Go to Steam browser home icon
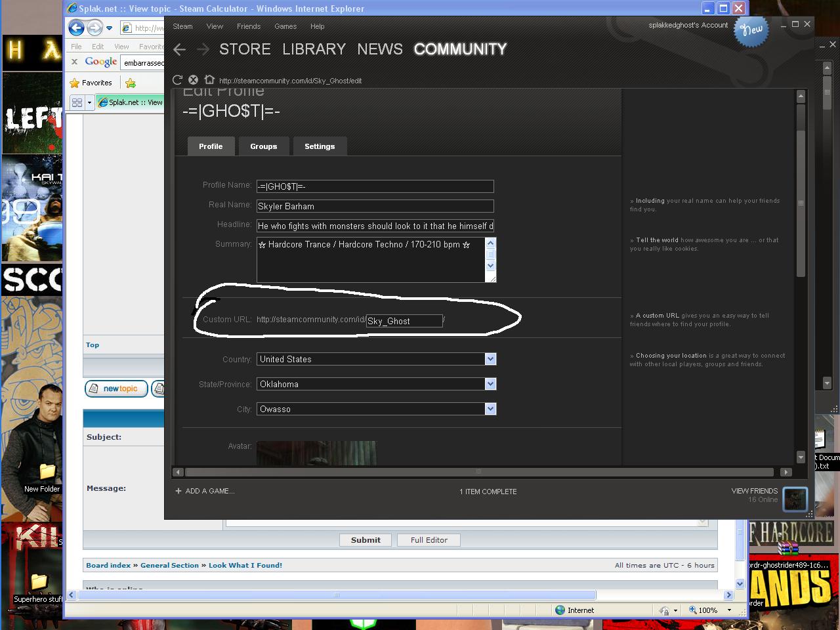840x630 pixels. (x=209, y=80)
